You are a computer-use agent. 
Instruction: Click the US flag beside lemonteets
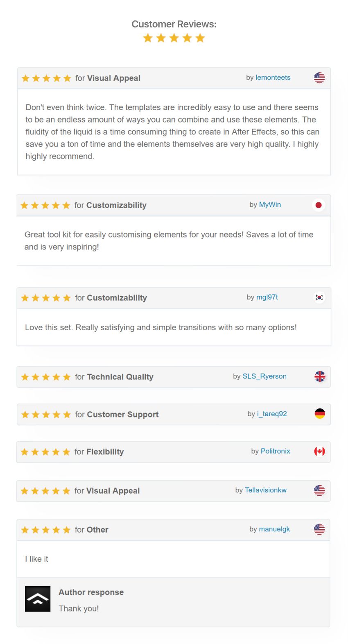point(319,77)
